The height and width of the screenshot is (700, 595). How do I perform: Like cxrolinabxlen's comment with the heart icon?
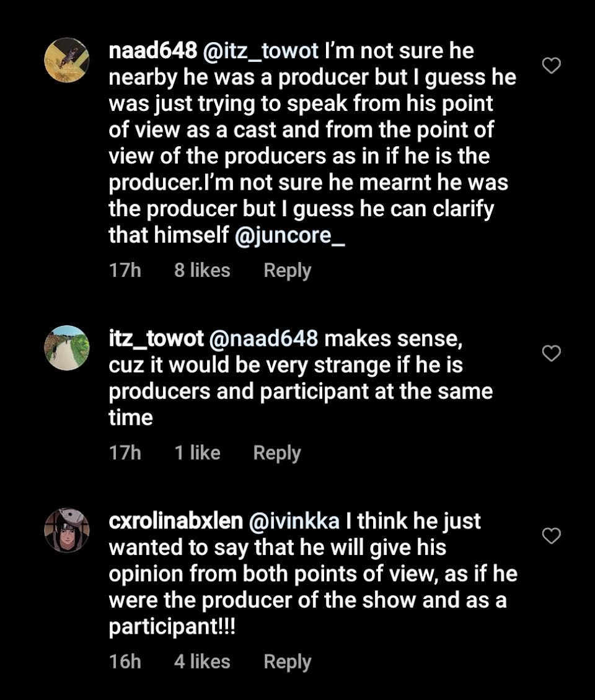(x=551, y=536)
